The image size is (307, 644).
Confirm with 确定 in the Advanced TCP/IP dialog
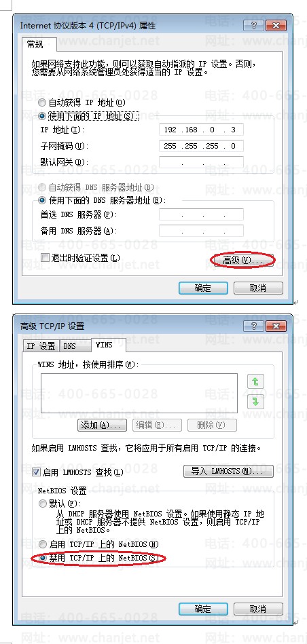[x=203, y=609]
